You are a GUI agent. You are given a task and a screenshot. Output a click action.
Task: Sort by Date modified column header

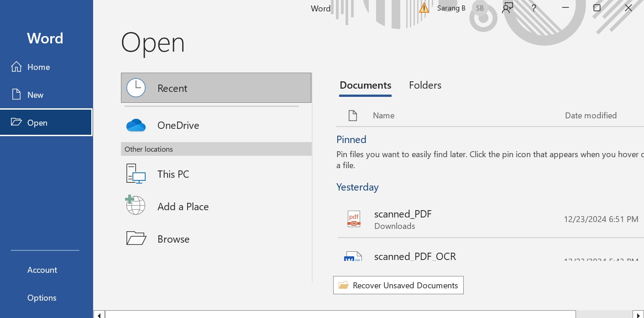point(591,116)
